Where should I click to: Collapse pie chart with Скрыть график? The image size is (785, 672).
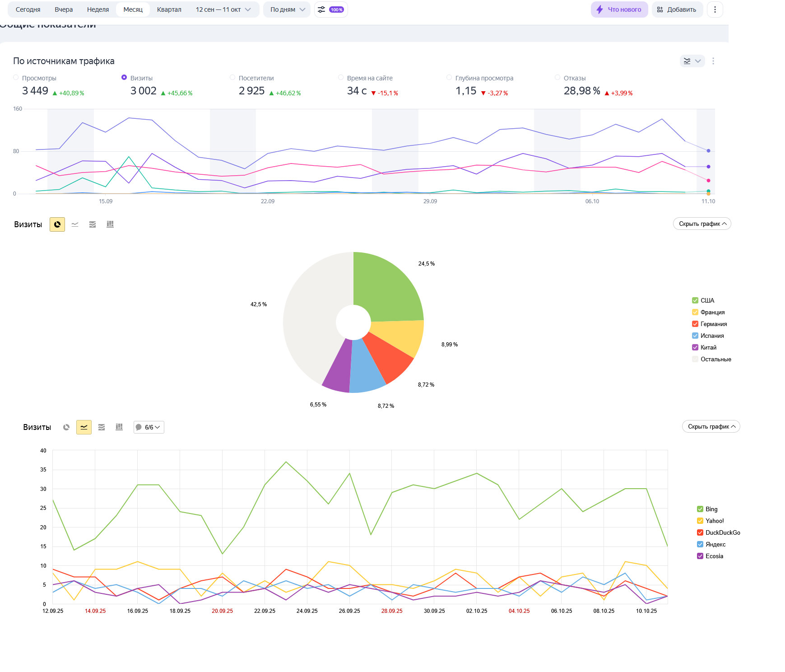click(x=702, y=224)
